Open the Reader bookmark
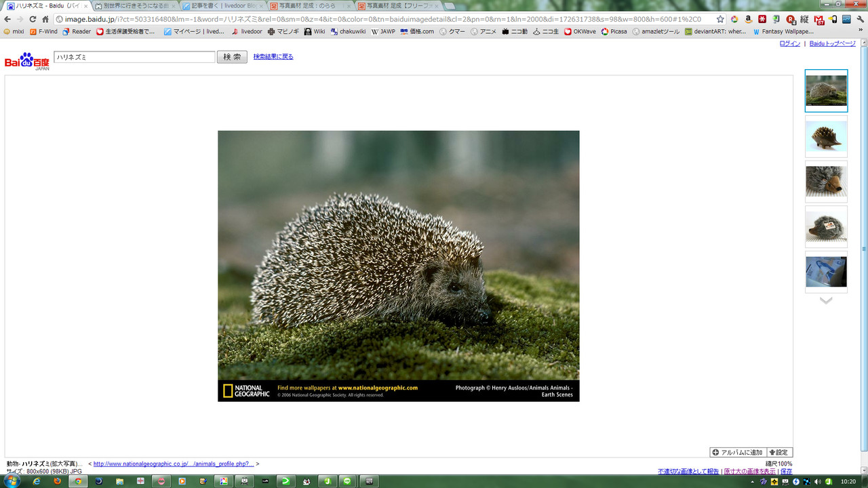This screenshot has width=868, height=488. tap(77, 31)
